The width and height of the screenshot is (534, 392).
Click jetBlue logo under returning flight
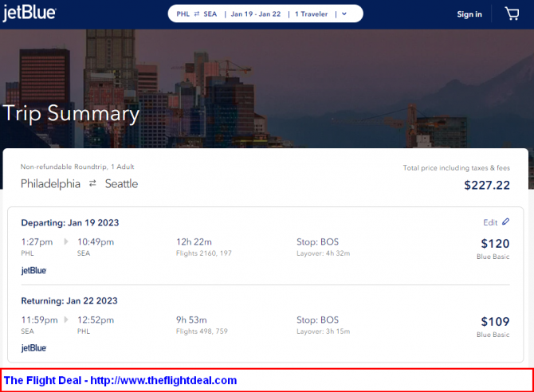33,348
